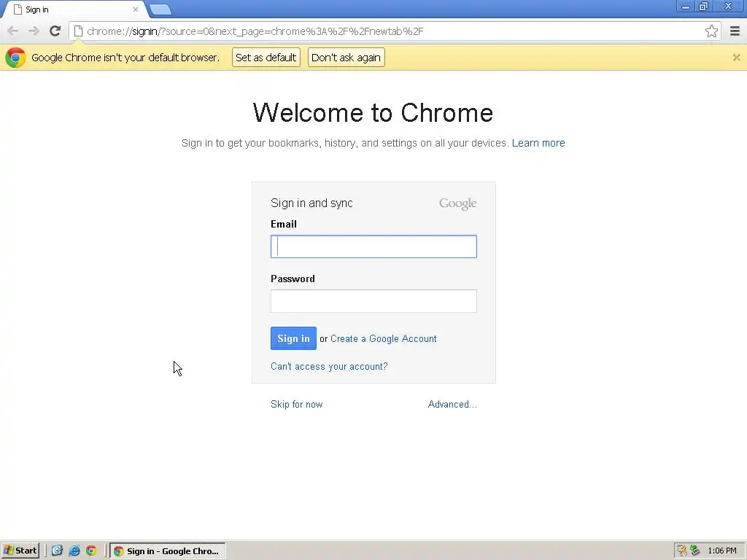Click the second system tray icon
This screenshot has height=560, width=747.
click(695, 551)
